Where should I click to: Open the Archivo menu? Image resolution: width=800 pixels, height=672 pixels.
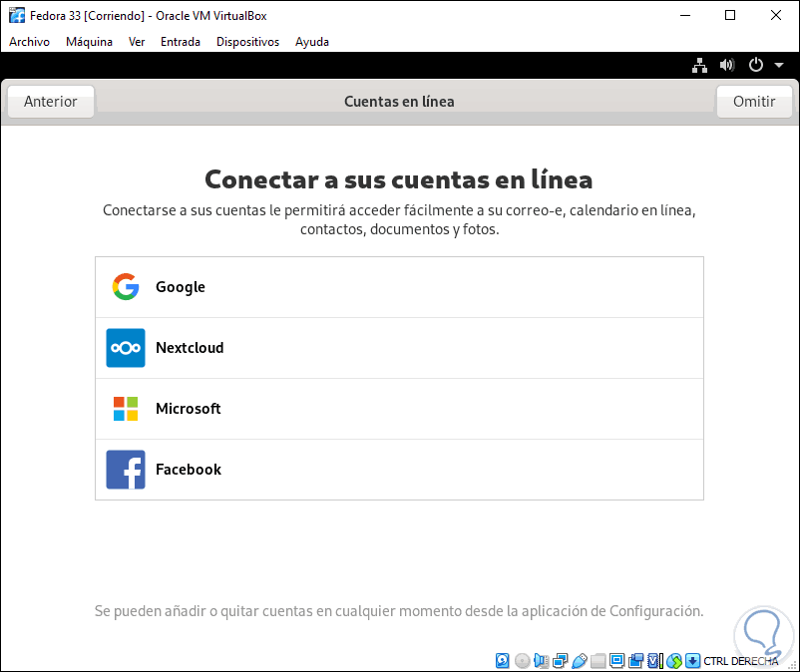(x=29, y=42)
